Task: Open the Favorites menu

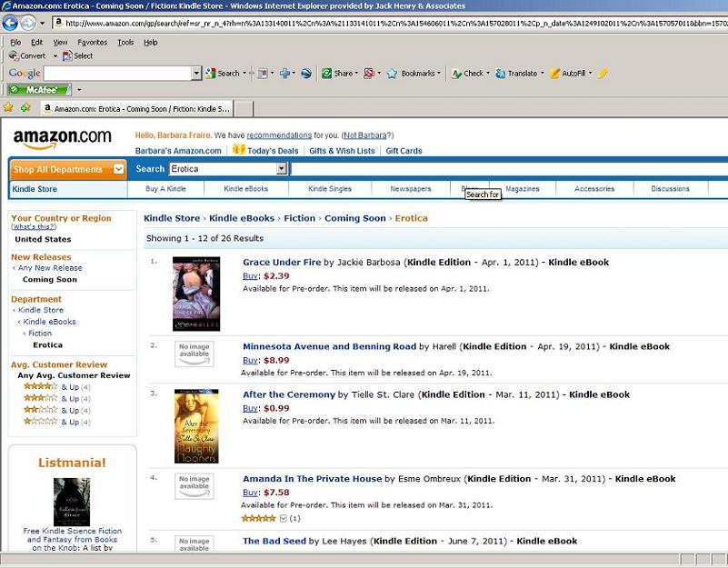Action: tap(93, 43)
